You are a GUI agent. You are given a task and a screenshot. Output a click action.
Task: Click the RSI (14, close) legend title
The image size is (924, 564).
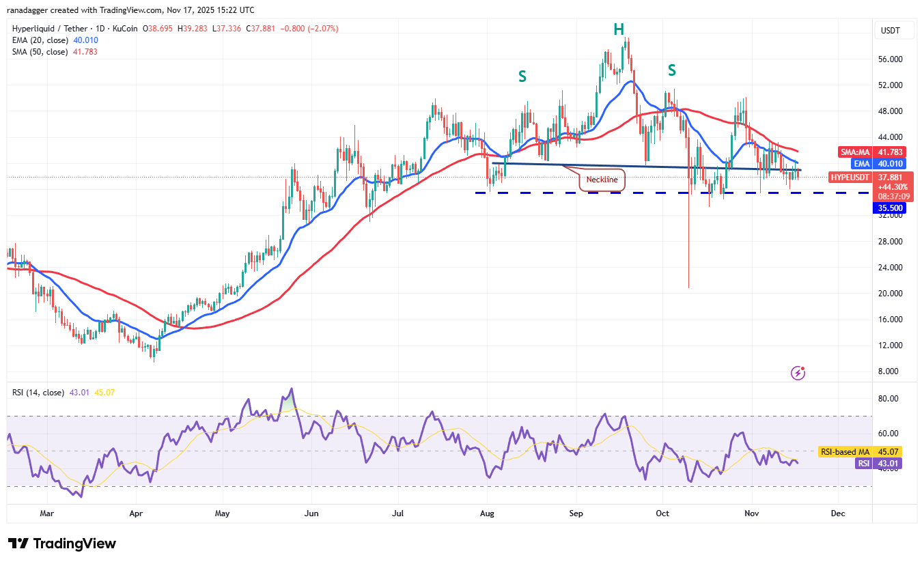(x=39, y=393)
